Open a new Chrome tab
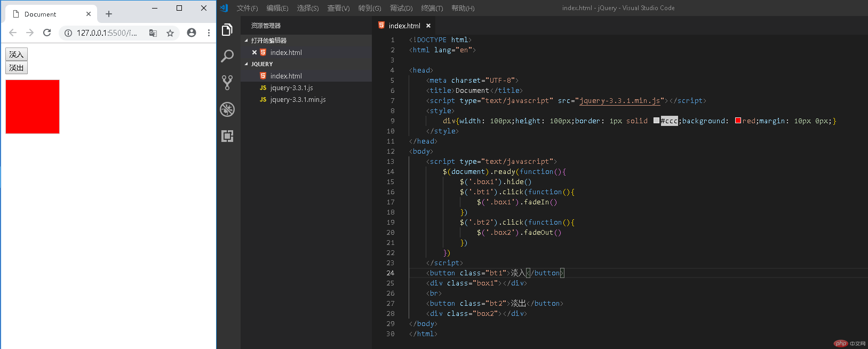 coord(109,14)
